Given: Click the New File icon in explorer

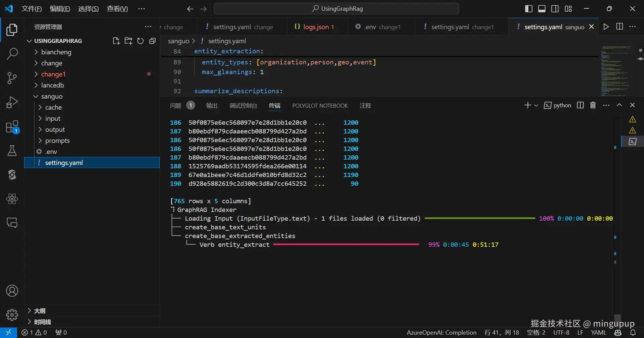Looking at the screenshot, I should tap(116, 41).
